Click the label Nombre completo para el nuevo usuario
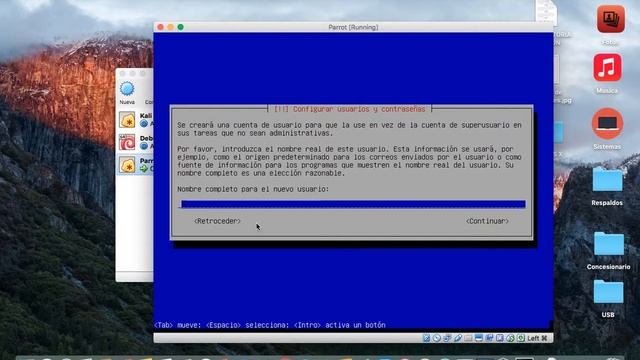 pos(253,189)
